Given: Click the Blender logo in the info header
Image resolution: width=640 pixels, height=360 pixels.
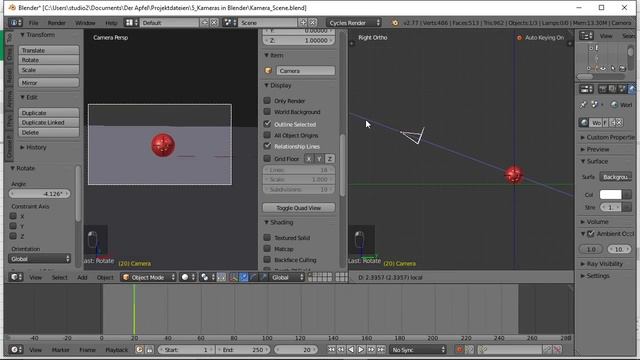Looking at the screenshot, I should (x=395, y=23).
